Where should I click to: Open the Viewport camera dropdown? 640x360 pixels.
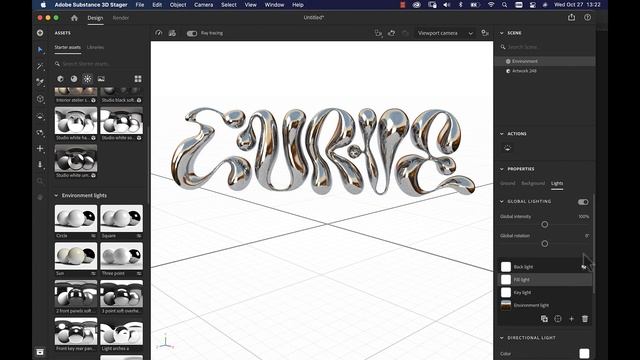[x=445, y=33]
